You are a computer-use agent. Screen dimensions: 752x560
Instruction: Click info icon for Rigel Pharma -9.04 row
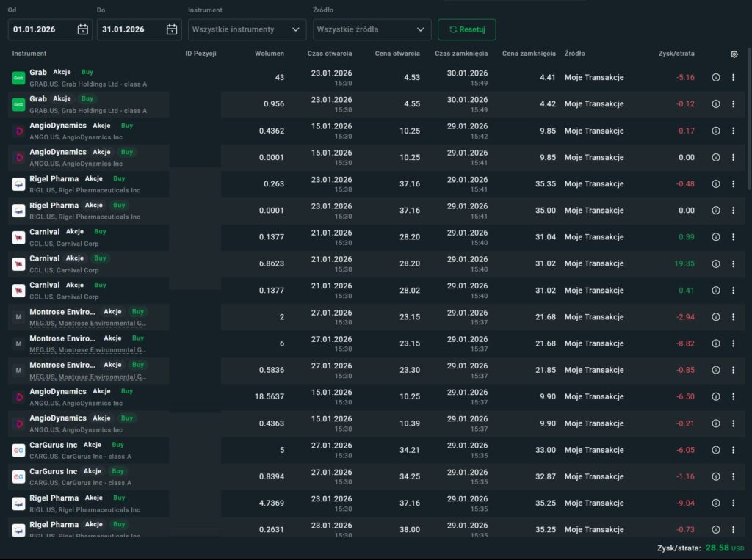click(716, 503)
